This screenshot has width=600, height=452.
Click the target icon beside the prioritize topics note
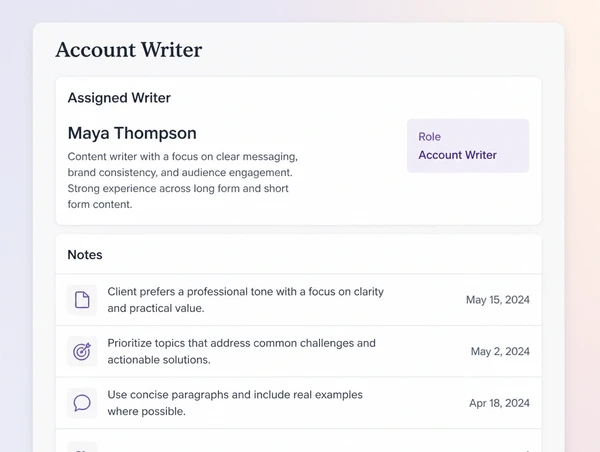pos(82,351)
